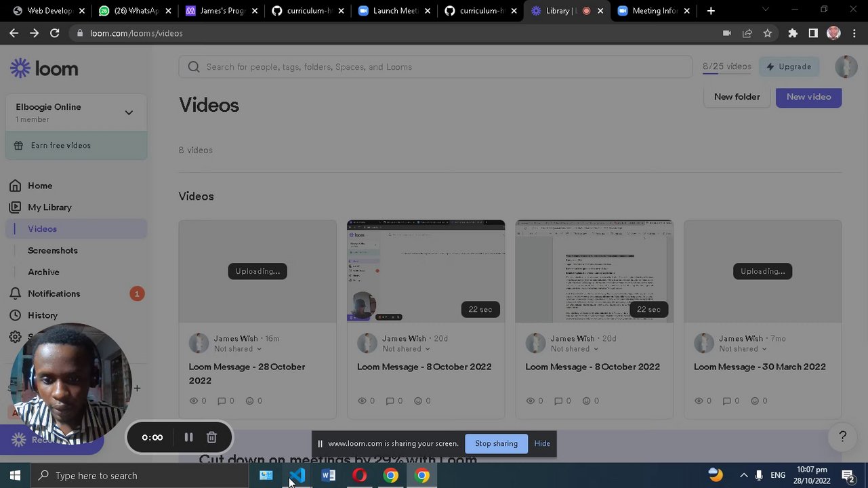Click the Windows taskbar search box

click(140, 476)
